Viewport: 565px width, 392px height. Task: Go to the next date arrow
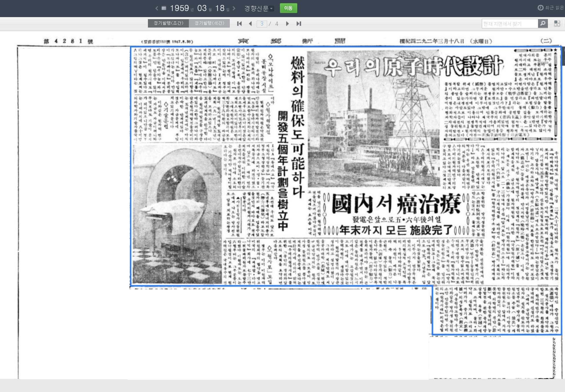point(234,8)
